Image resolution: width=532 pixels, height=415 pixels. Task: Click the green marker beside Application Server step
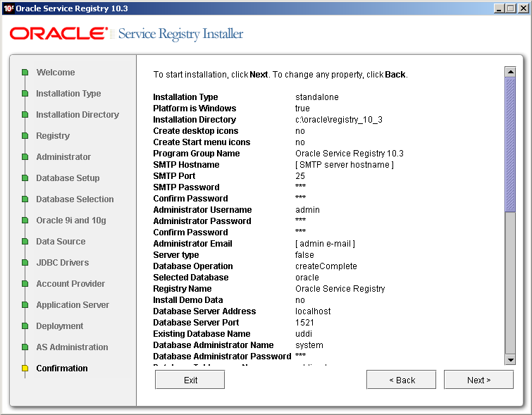pos(25,304)
